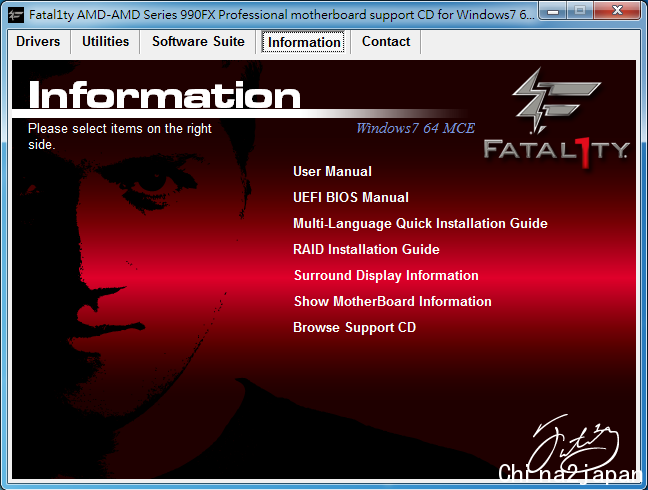Screen dimensions: 648x490
Task: Minimize the support CD window
Action: (553, 11)
